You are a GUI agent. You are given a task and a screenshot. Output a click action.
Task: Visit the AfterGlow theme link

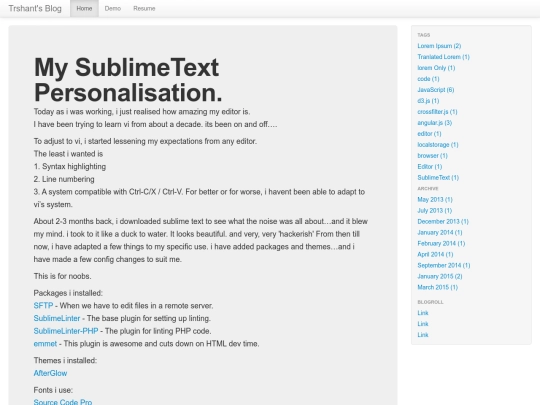(50, 373)
